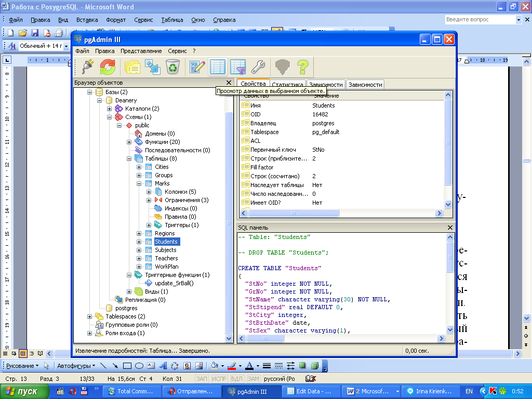Click Word's Open folder icon

[23, 33]
